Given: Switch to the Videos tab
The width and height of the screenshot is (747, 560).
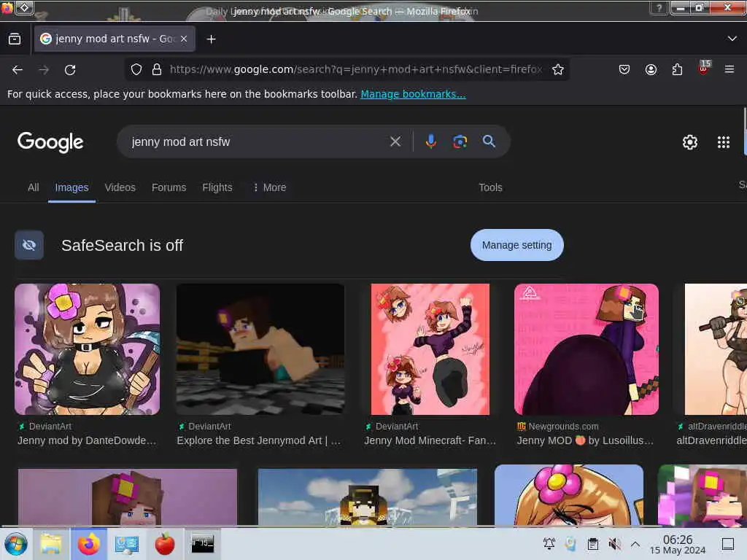Looking at the screenshot, I should point(120,187).
